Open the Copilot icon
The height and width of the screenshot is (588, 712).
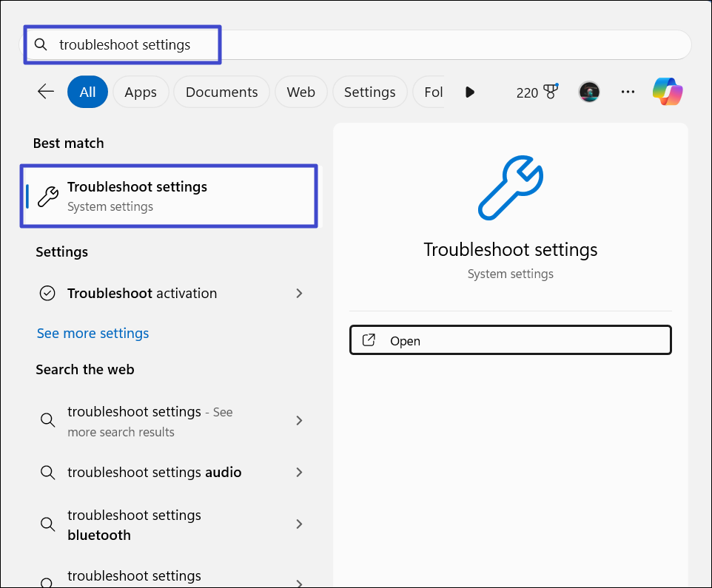pyautogui.click(x=668, y=92)
